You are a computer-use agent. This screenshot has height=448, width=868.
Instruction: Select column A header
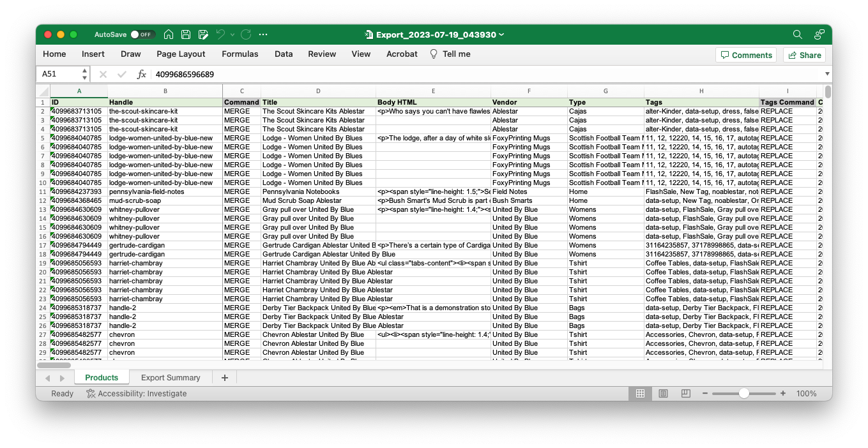(79, 91)
